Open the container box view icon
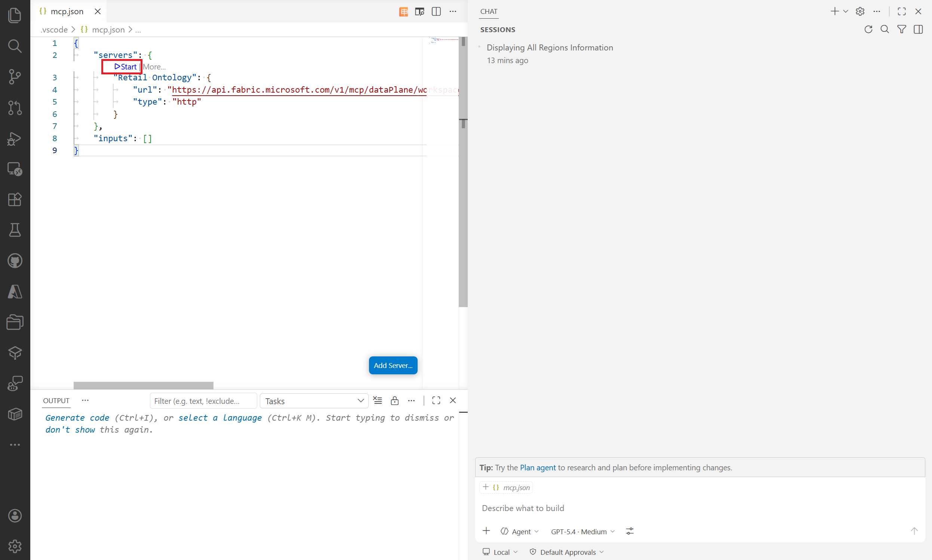 click(15, 414)
